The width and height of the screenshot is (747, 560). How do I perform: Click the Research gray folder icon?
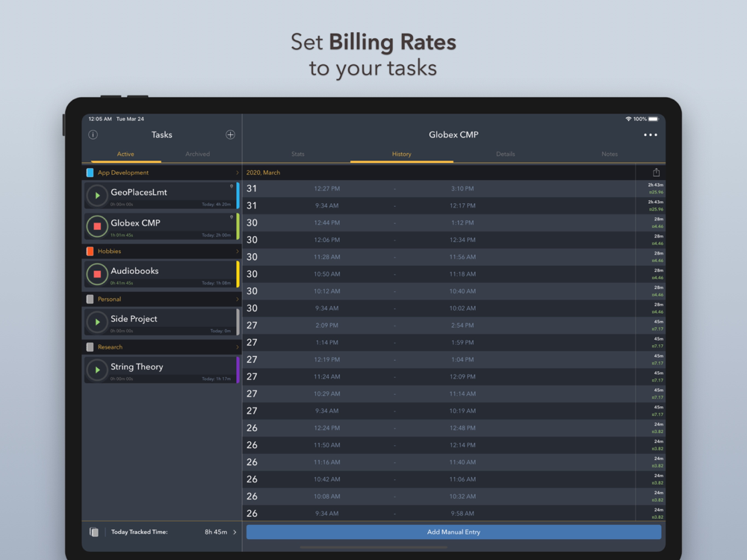(x=90, y=347)
